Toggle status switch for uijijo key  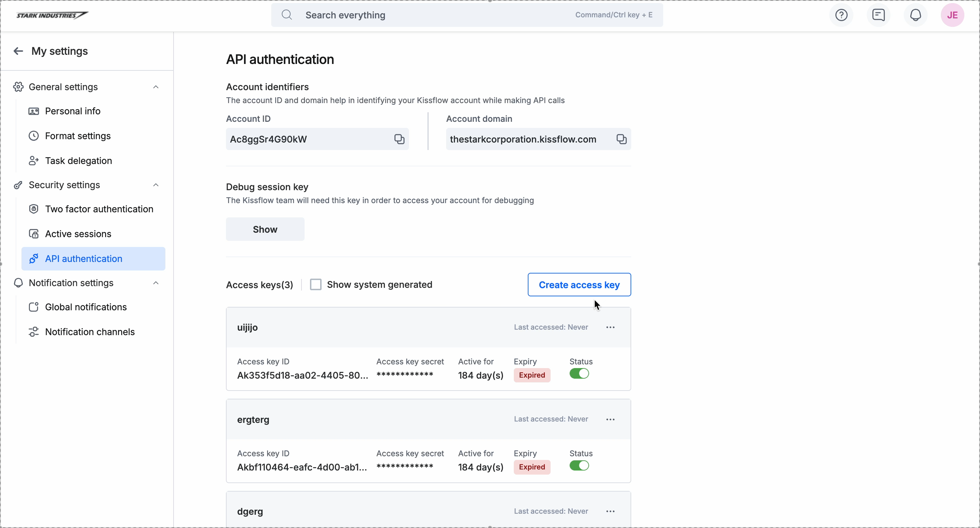coord(579,374)
